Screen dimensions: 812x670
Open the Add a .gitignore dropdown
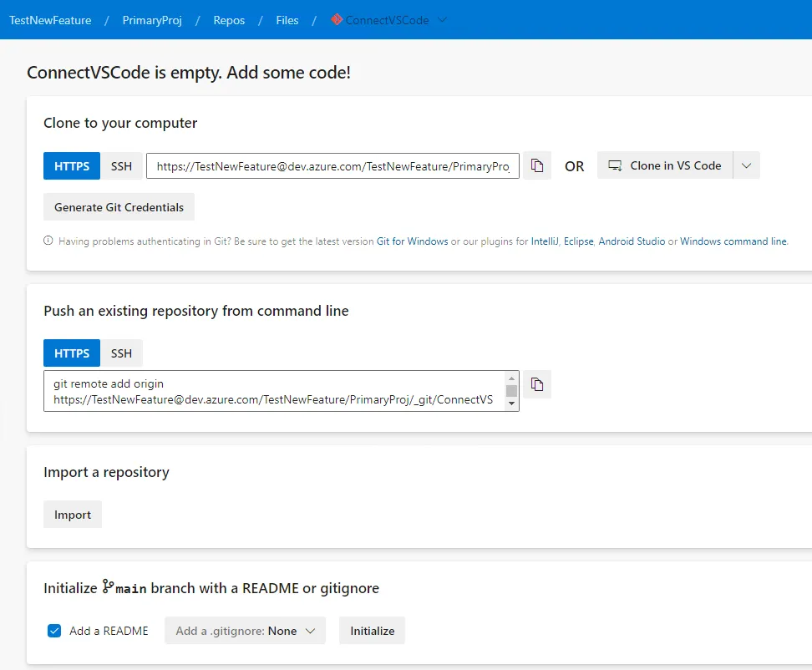(x=246, y=631)
